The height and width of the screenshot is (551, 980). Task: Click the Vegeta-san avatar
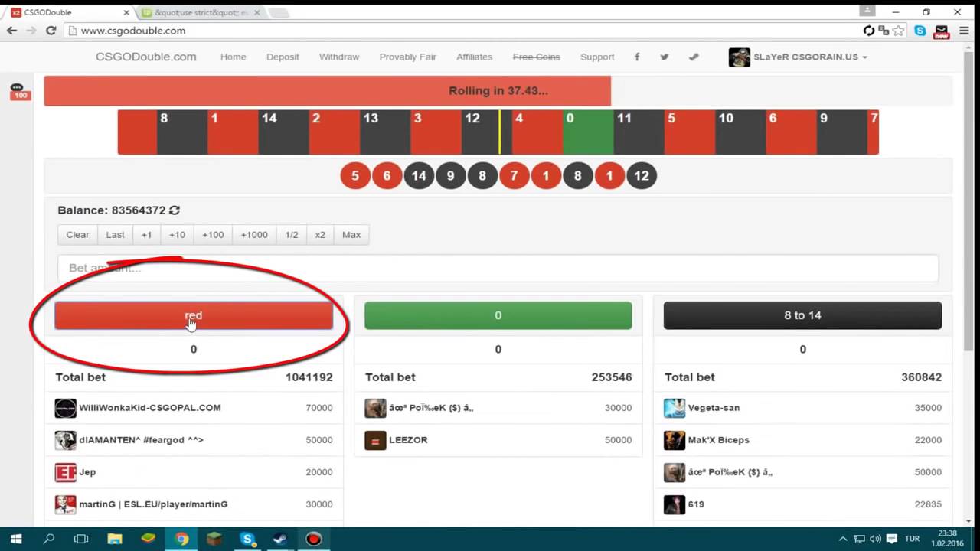click(675, 408)
